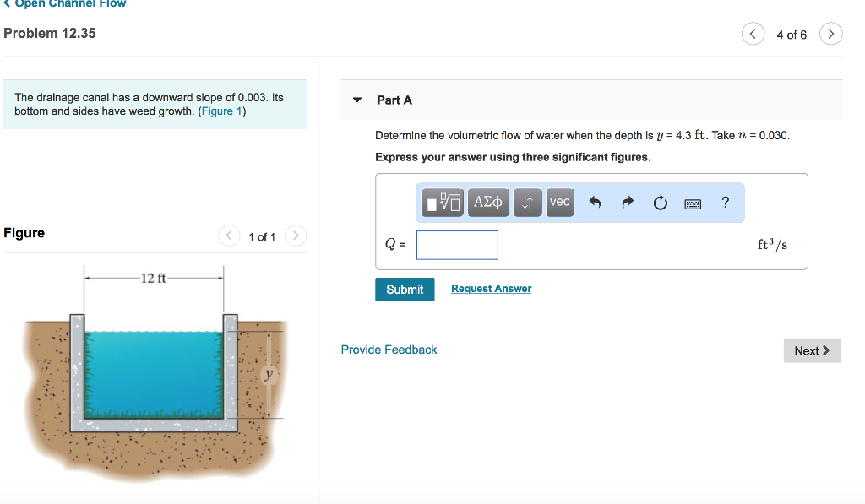Insert a vector with the vec icon
The width and height of the screenshot is (865, 504).
559,203
